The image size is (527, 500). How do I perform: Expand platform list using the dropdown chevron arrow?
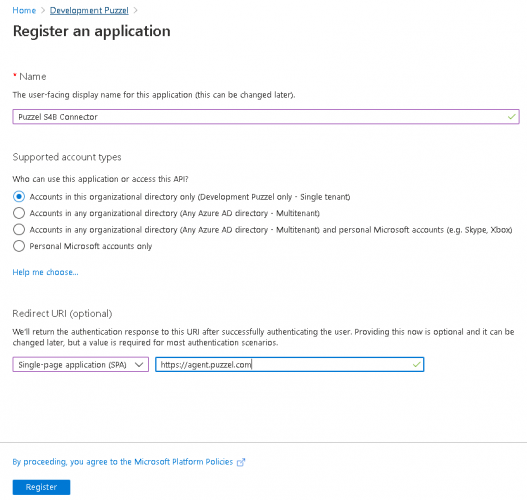click(139, 365)
